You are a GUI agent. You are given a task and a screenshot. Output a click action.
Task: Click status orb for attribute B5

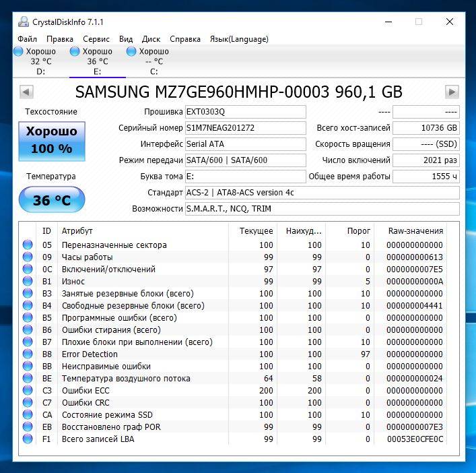click(x=28, y=317)
